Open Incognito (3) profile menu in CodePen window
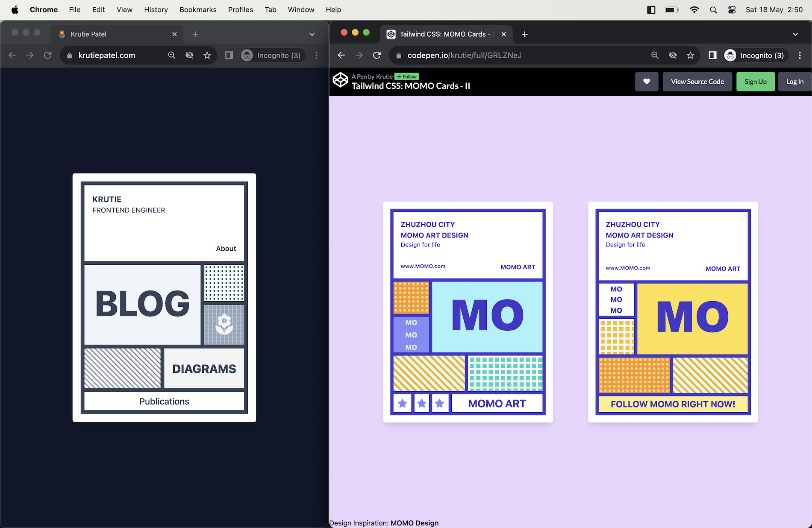 tap(755, 55)
